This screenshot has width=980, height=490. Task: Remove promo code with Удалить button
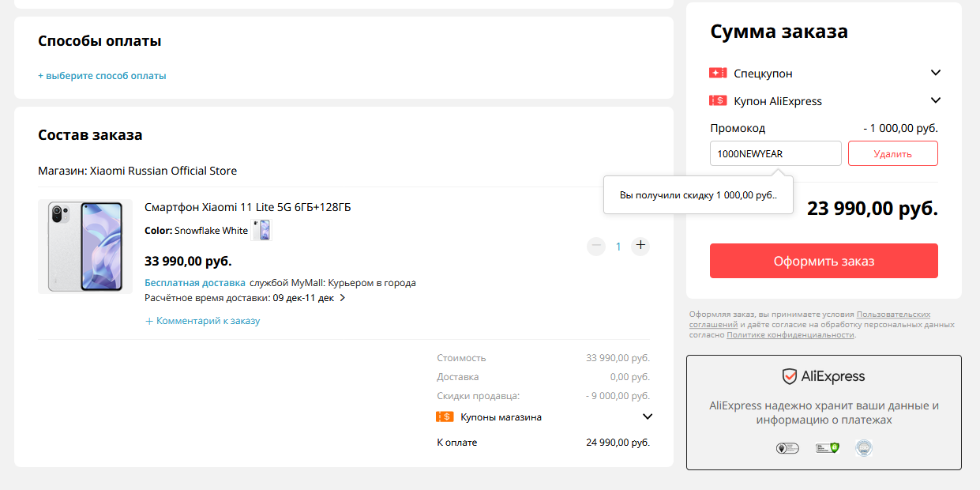tap(892, 154)
